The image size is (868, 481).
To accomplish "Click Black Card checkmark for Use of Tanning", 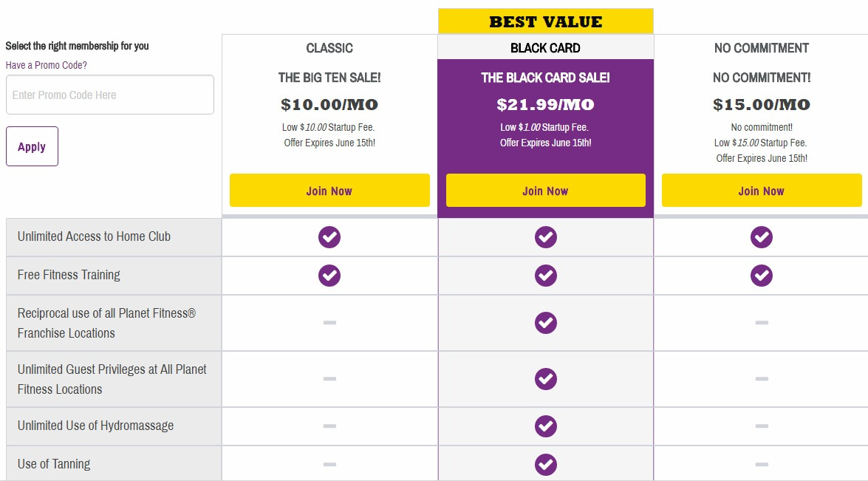I will coord(546,465).
